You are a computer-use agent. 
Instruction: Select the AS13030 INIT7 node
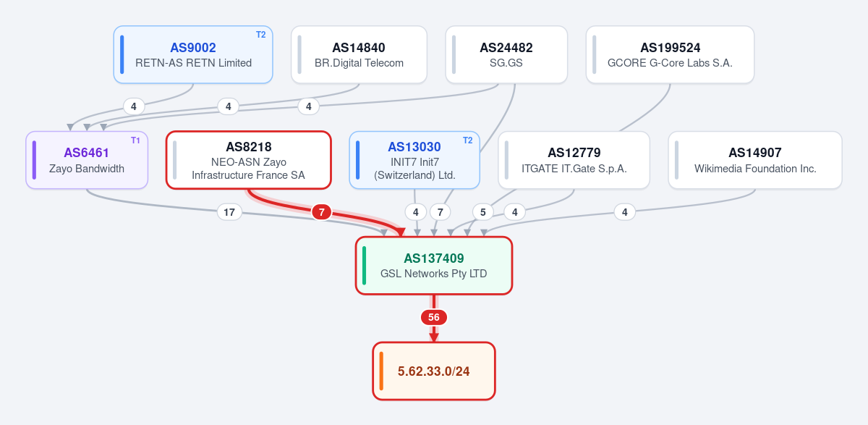[x=414, y=160]
